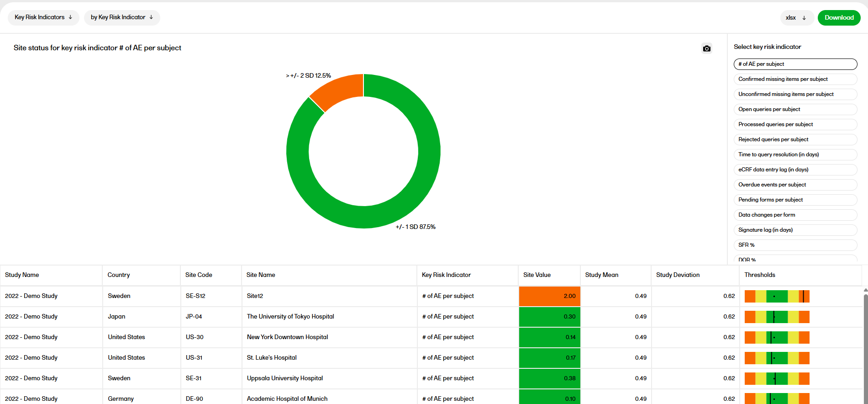Screen dimensions: 868x404
Task: Select 'Signature lag (in days)' indicator
Action: [795, 230]
